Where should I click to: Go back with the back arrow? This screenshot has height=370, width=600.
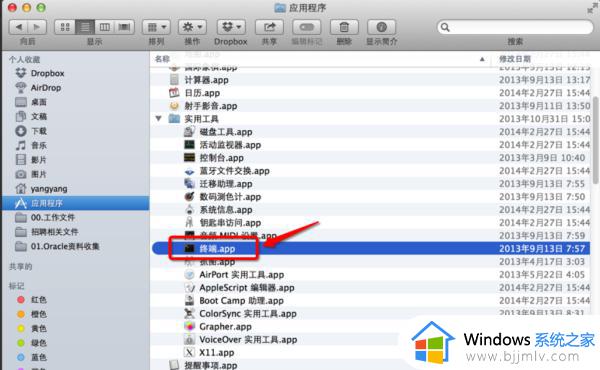pos(18,27)
